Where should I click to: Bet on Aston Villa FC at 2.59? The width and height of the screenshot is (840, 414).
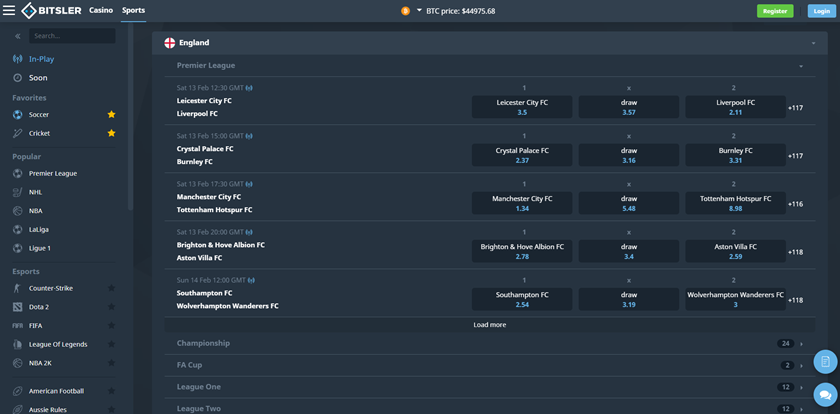[x=735, y=251]
